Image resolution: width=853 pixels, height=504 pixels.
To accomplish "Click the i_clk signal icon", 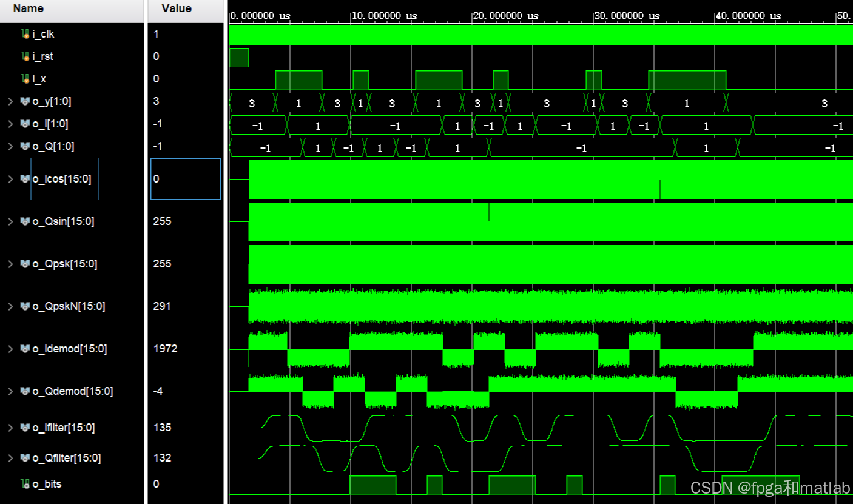I will [x=25, y=34].
